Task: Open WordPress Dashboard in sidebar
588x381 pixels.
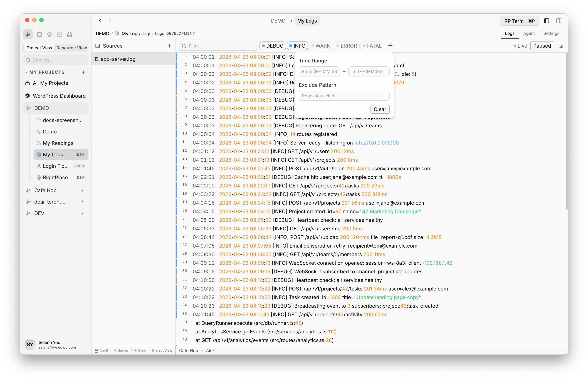Action: point(56,96)
